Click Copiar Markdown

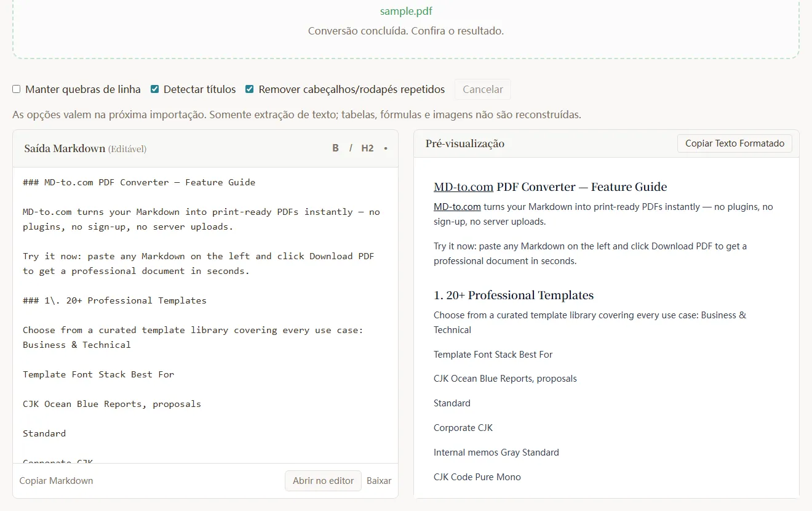coord(56,481)
